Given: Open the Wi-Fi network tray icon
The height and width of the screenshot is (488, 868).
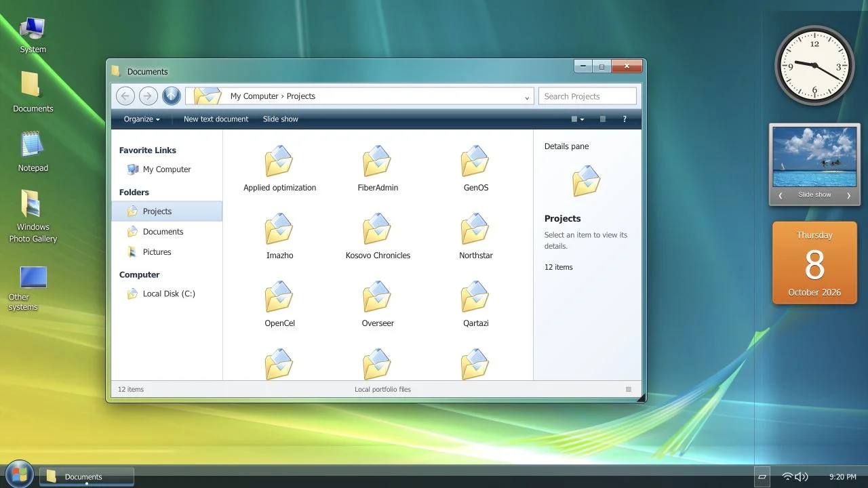Looking at the screenshot, I should (x=787, y=476).
